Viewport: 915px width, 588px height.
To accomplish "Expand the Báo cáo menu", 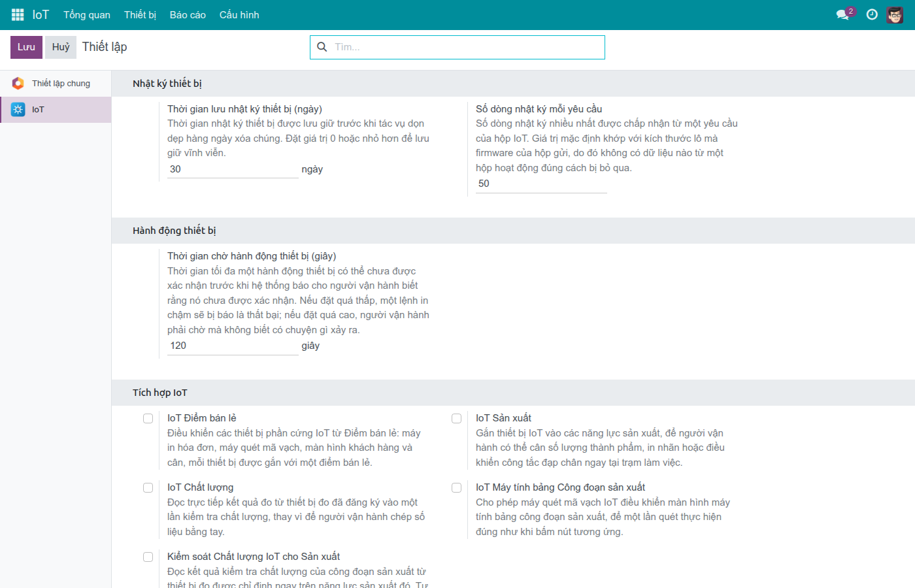I will pyautogui.click(x=188, y=14).
